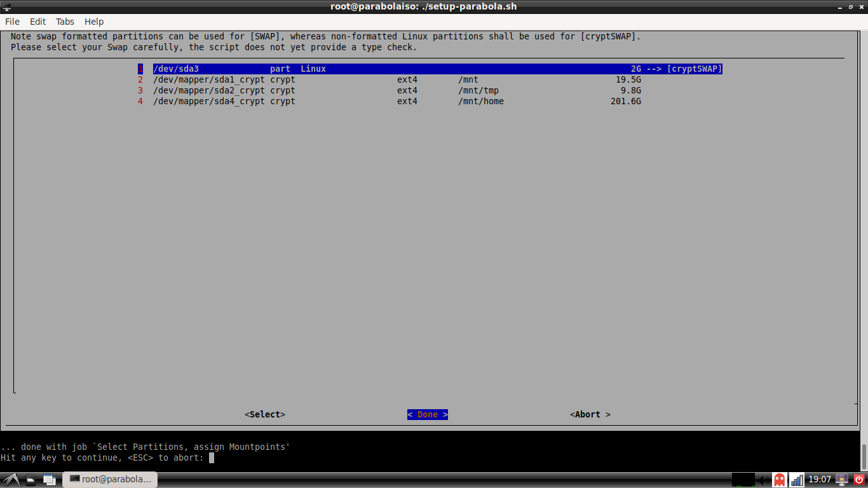The image size is (868, 488).
Task: Click the /mnt/tmp mountpoint entry
Action: (x=478, y=90)
